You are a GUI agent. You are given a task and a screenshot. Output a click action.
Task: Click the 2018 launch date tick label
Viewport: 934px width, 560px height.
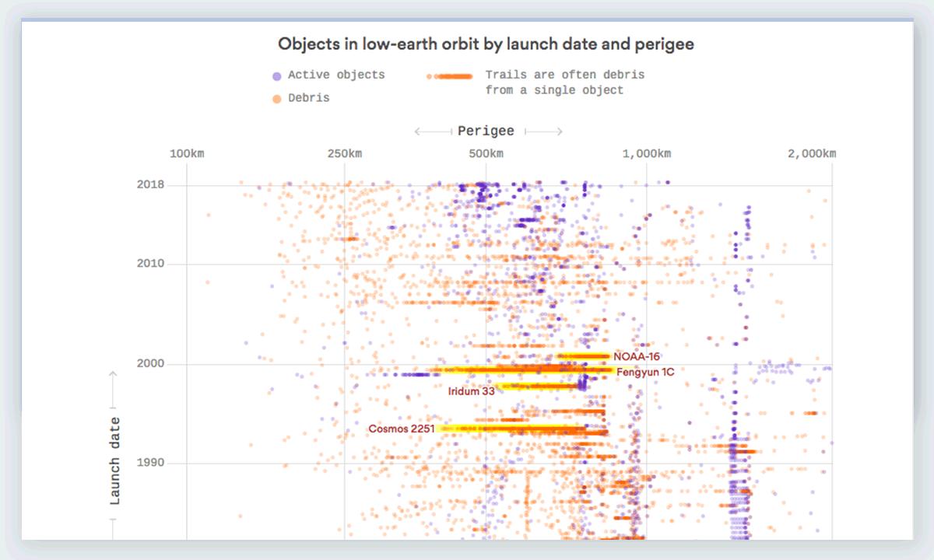click(152, 185)
